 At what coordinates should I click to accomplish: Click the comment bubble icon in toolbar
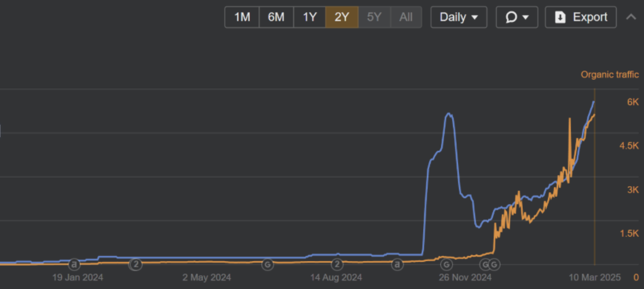point(512,17)
